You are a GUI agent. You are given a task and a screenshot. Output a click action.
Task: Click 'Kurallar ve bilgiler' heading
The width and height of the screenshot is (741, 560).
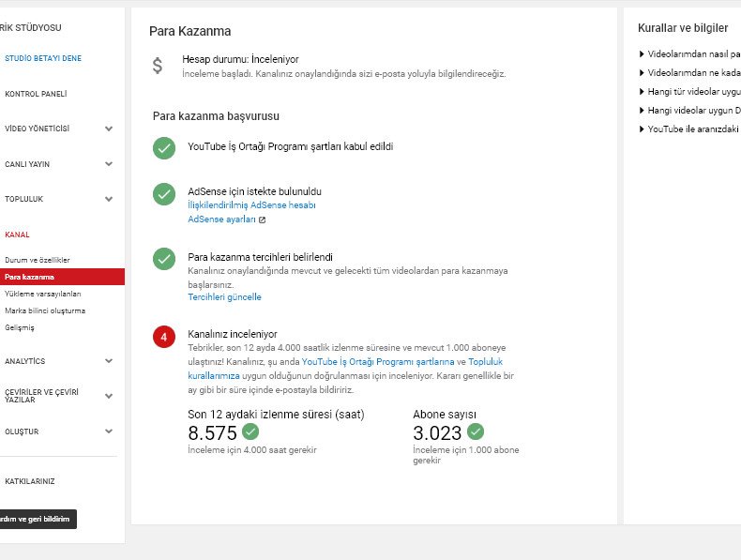pyautogui.click(x=683, y=28)
